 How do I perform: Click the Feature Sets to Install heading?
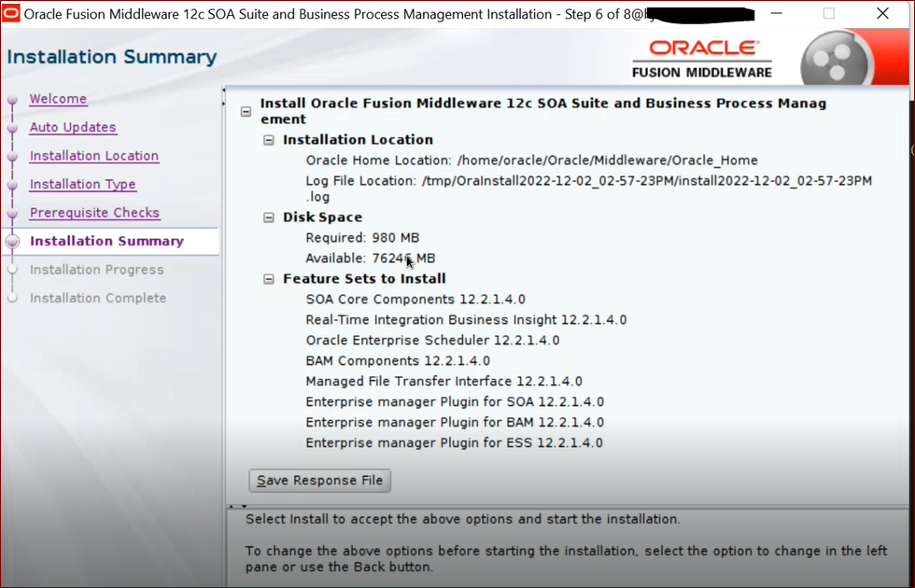[365, 279]
